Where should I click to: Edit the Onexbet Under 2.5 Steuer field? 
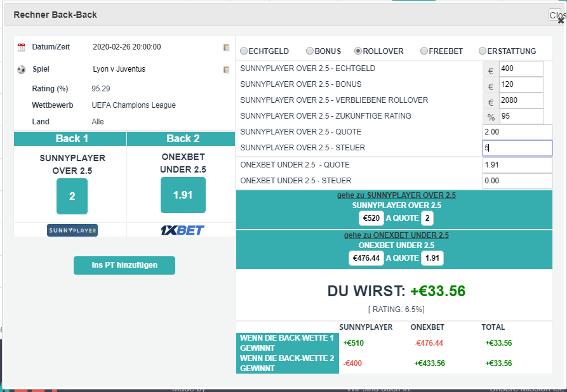click(517, 181)
